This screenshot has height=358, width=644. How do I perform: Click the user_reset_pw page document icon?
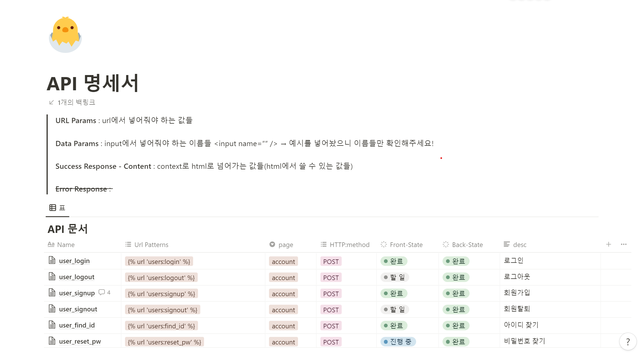[x=52, y=341]
